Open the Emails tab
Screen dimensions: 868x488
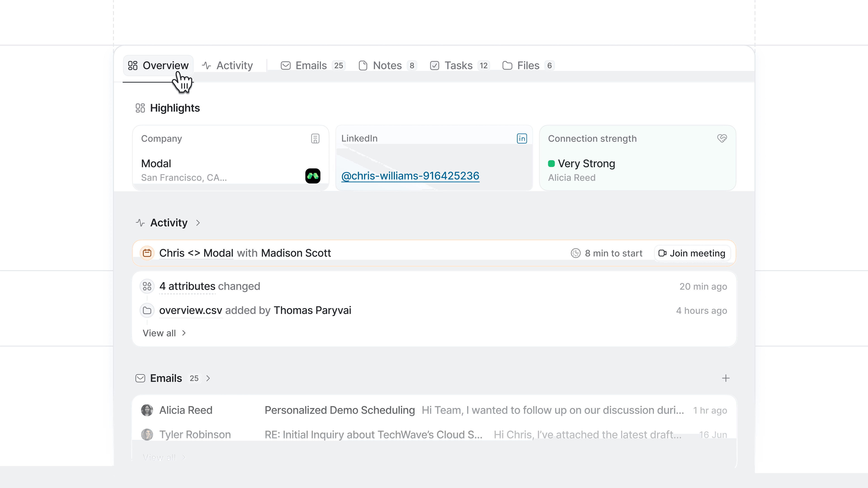(313, 65)
